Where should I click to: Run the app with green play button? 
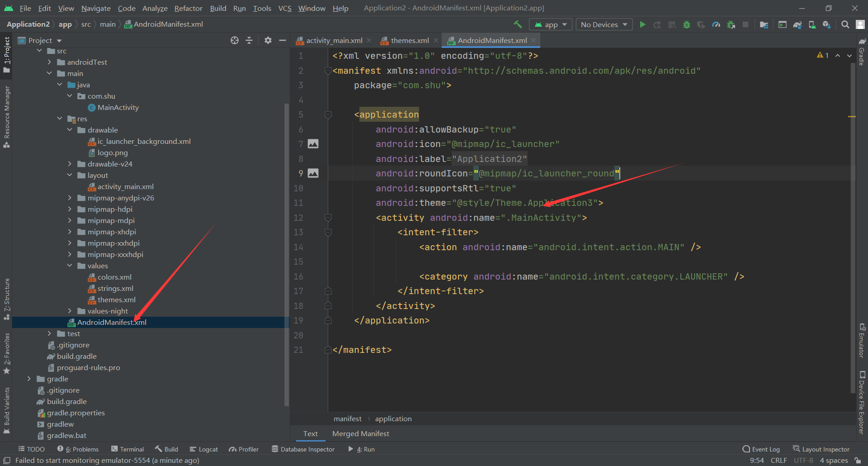pos(642,24)
